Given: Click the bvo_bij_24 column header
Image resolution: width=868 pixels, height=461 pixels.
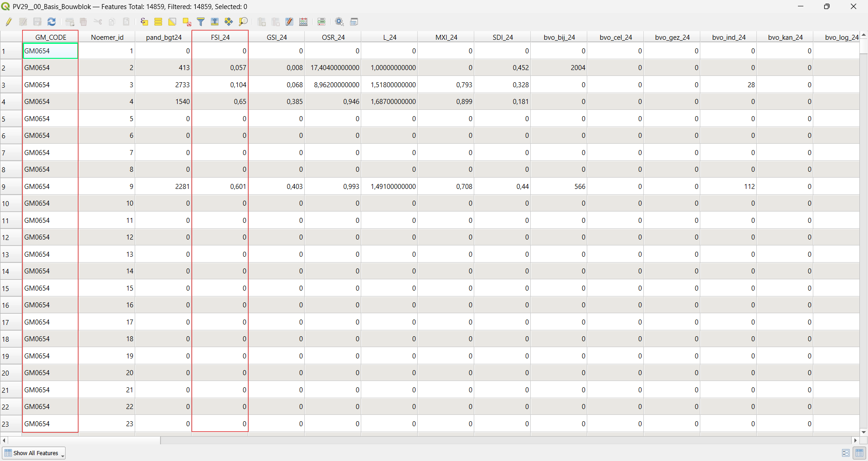Looking at the screenshot, I should click(x=559, y=37).
